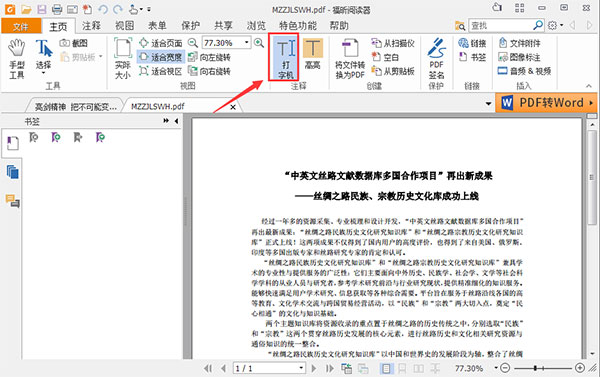Open the Help (帮助) tab

(339, 26)
